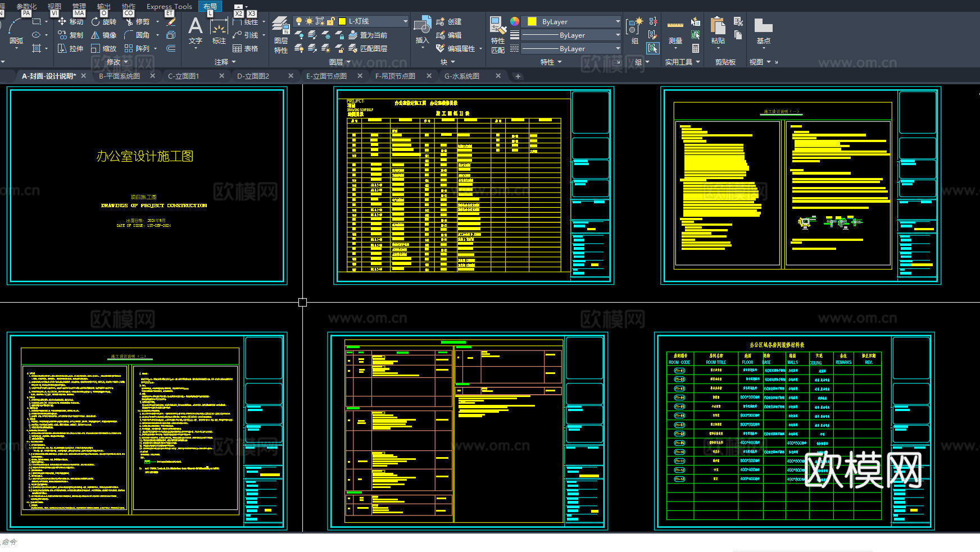Insert a Table (表格)
The width and height of the screenshot is (980, 552).
(246, 48)
